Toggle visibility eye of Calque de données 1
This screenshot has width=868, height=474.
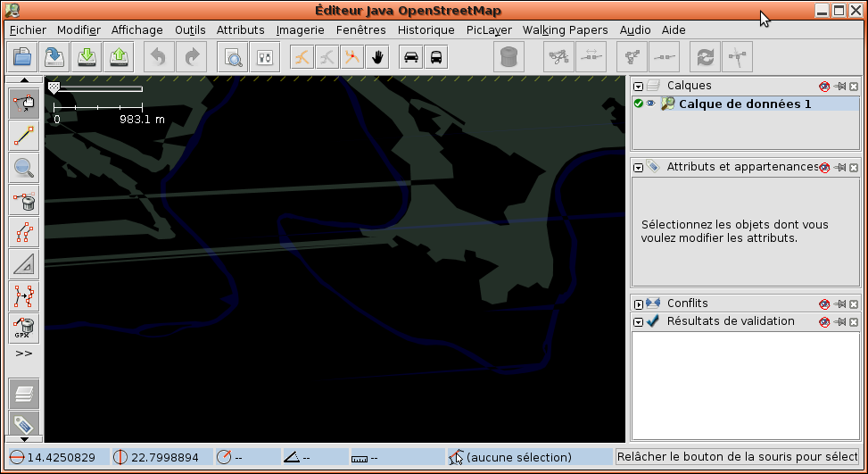tap(650, 104)
